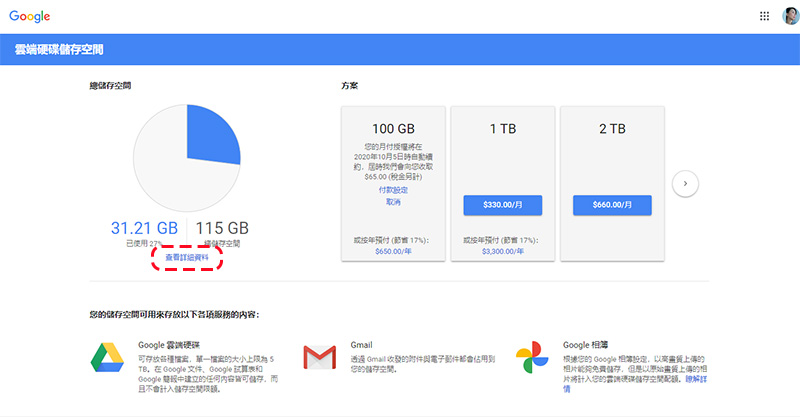Open the Google apps grid menu
800x417 pixels.
pos(764,16)
